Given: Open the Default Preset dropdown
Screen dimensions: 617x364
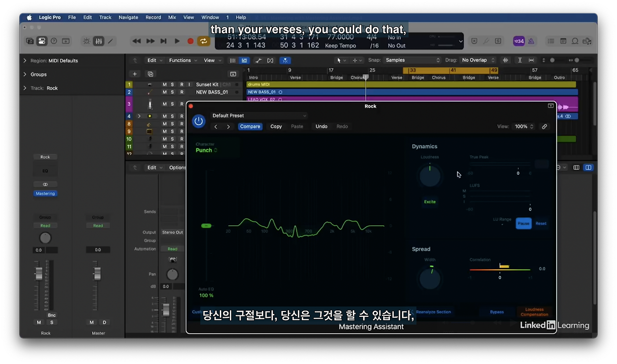Looking at the screenshot, I should tap(259, 116).
